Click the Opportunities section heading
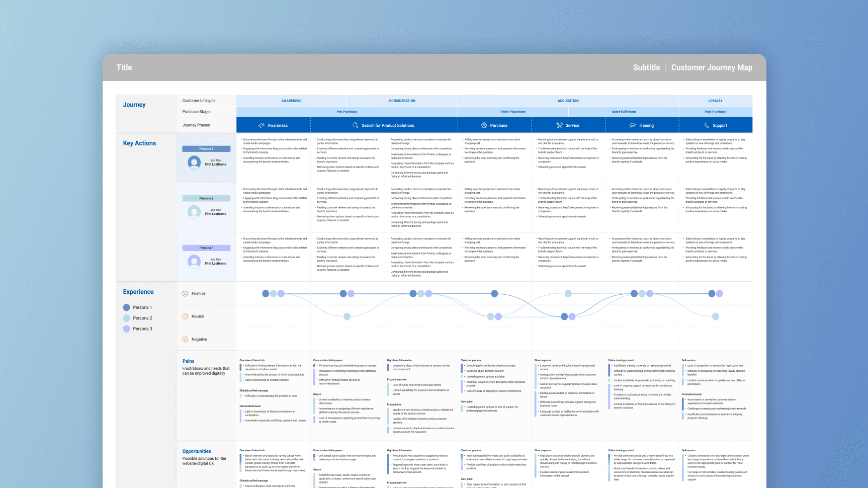 pos(197,451)
